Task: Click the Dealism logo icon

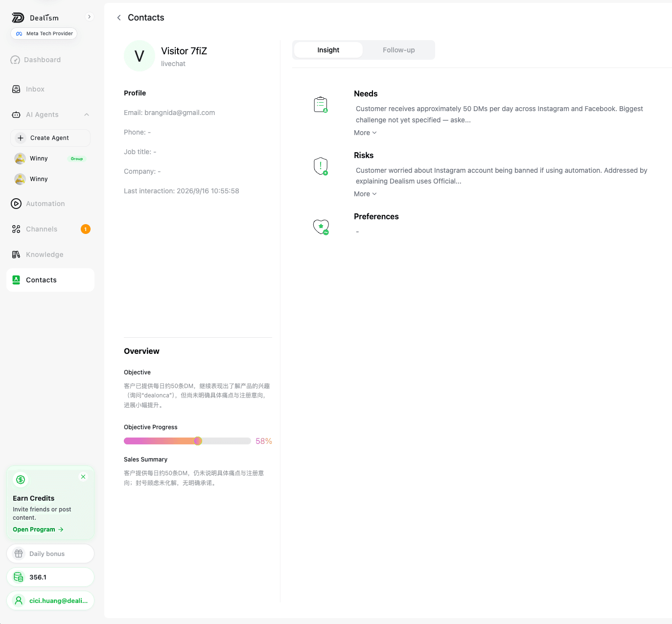Action: (18, 18)
